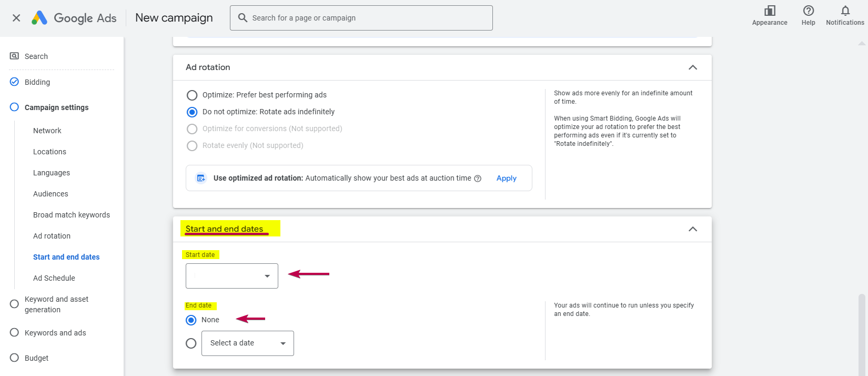Screen dimensions: 868x376
Task: Open Locations settings in sidebar
Action: click(49, 152)
